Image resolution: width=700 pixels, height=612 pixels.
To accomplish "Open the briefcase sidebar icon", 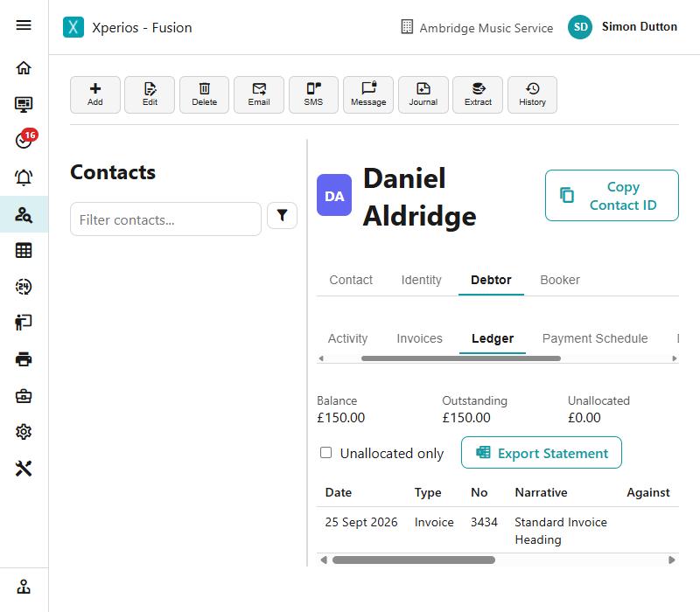I will (24, 396).
